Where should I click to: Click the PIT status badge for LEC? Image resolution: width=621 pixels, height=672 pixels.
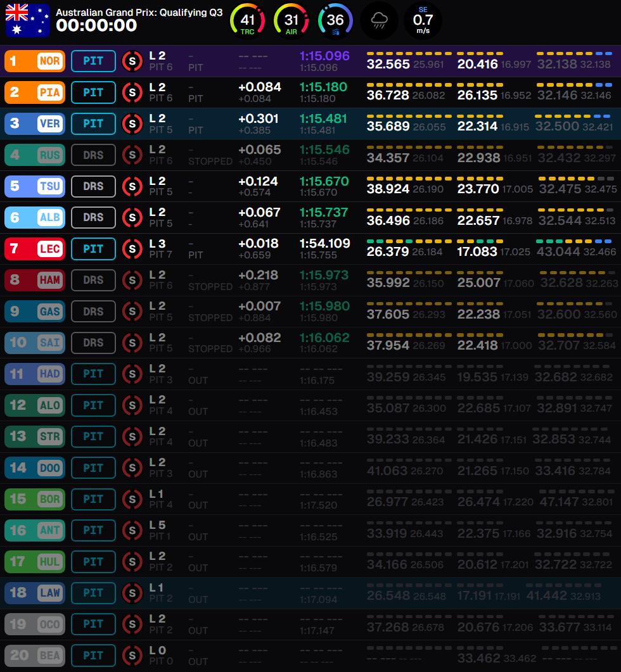click(93, 248)
